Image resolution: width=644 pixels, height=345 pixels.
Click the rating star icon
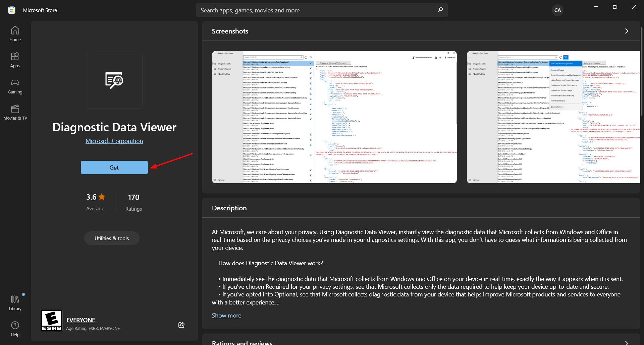pyautogui.click(x=102, y=197)
